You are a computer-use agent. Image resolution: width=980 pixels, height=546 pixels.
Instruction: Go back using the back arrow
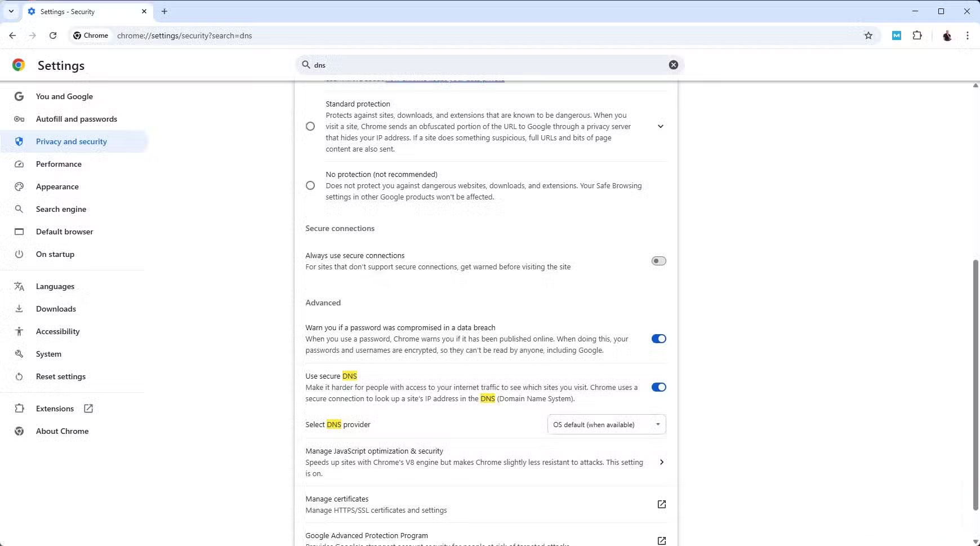(x=12, y=35)
